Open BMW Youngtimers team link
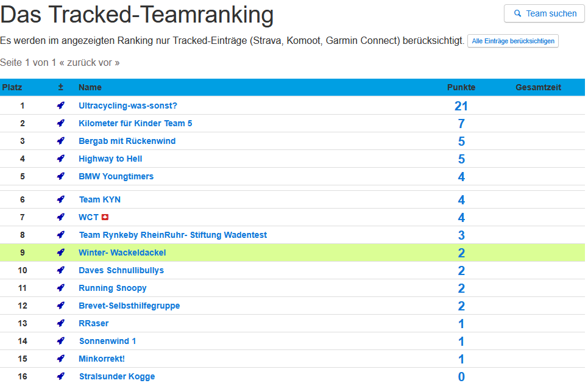 (x=116, y=176)
